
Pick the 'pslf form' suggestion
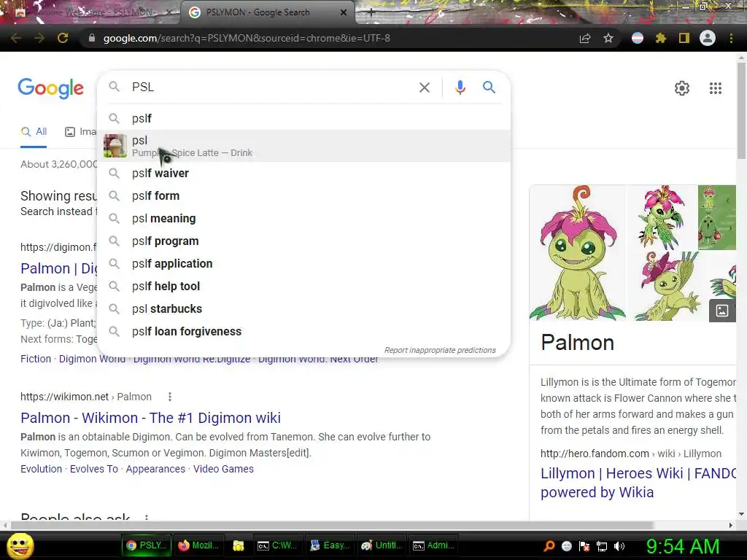[303, 195]
